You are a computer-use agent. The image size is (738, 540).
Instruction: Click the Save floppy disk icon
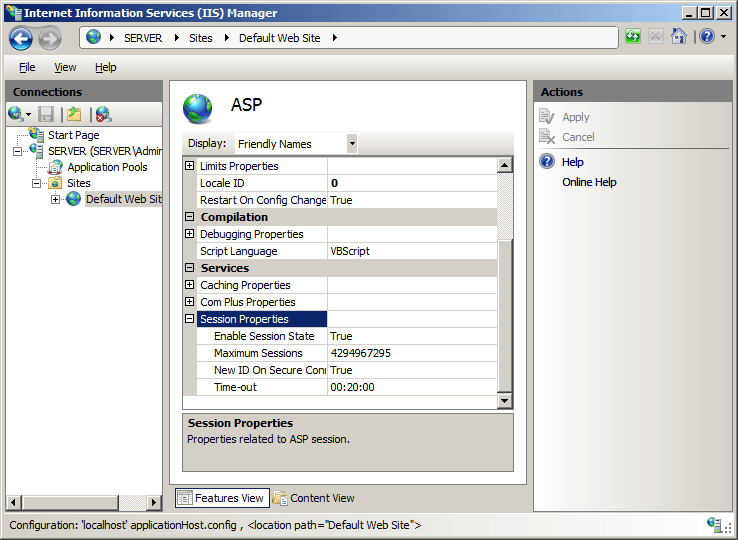46,114
